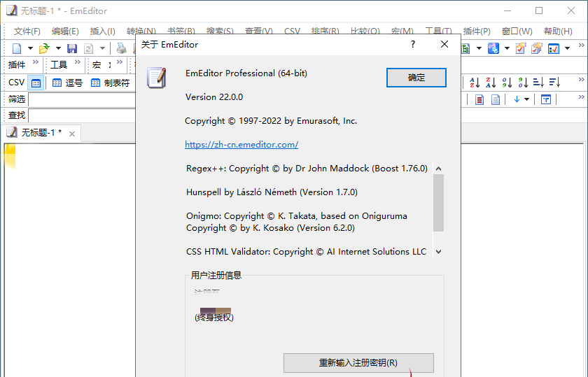Image resolution: width=588 pixels, height=377 pixels.
Task: Click the Customize checklist window icon
Action: click(554, 48)
